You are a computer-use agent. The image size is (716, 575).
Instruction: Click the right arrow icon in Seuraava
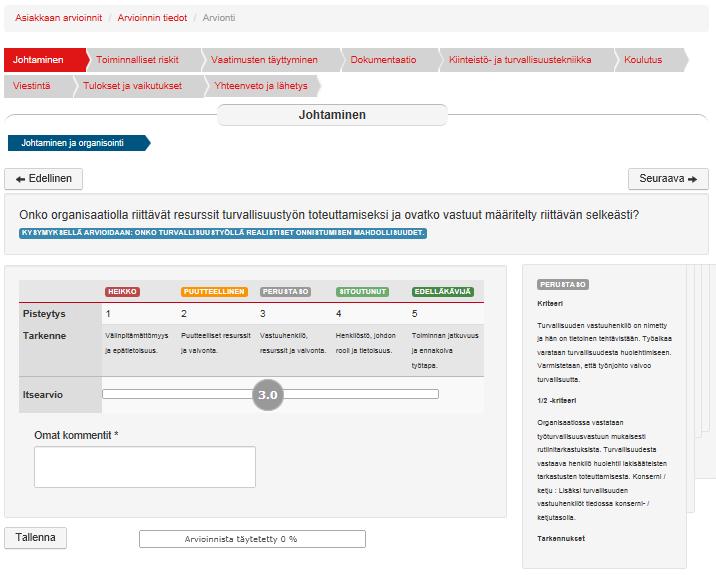coord(692,179)
